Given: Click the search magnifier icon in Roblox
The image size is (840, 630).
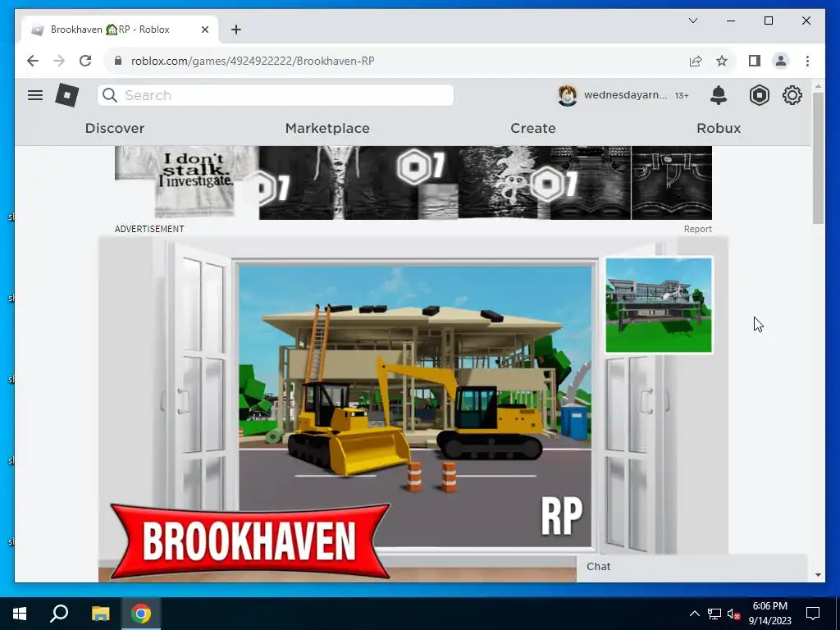Looking at the screenshot, I should click(x=110, y=95).
